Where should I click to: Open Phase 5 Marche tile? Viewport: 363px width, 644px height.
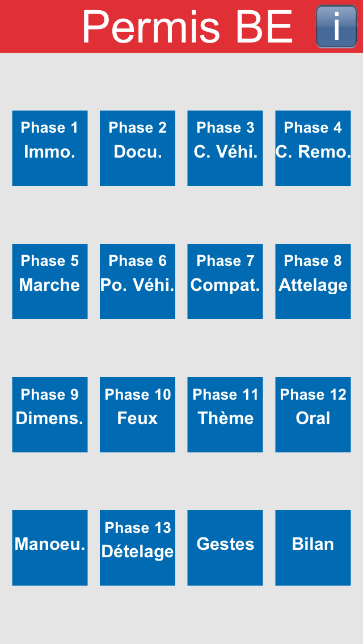(x=50, y=281)
